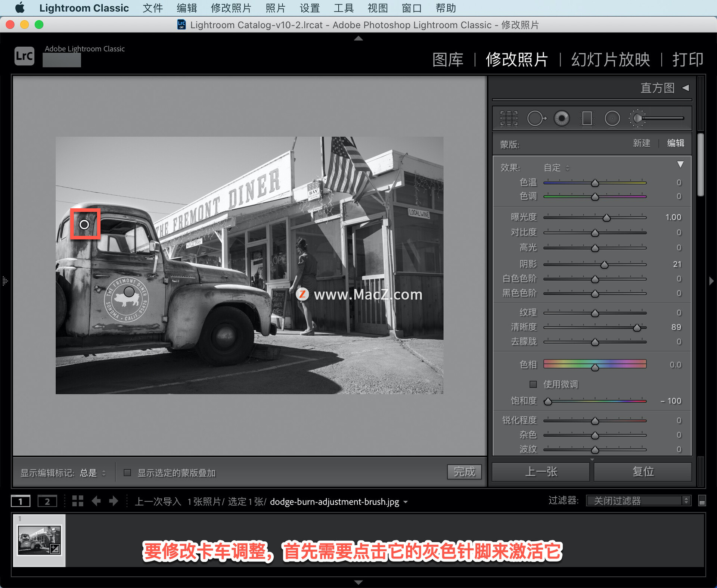Show the left panel group

(x=5, y=281)
